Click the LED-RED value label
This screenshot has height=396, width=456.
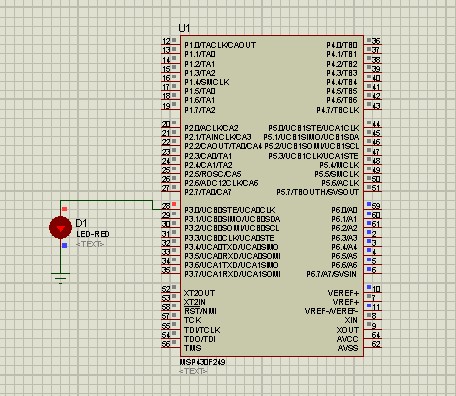(93, 234)
